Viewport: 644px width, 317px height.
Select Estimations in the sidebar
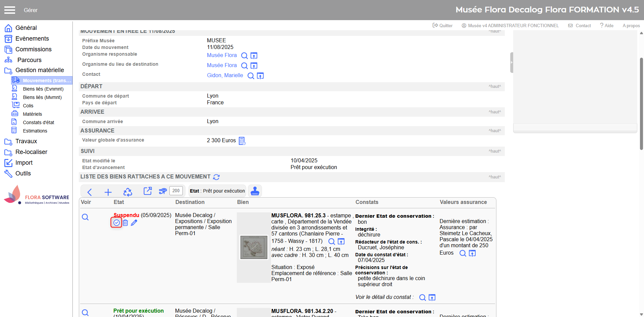[x=35, y=131]
